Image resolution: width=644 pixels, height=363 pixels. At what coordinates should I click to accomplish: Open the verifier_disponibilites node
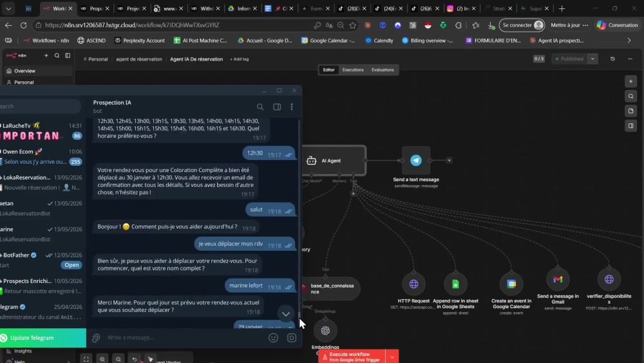click(609, 280)
